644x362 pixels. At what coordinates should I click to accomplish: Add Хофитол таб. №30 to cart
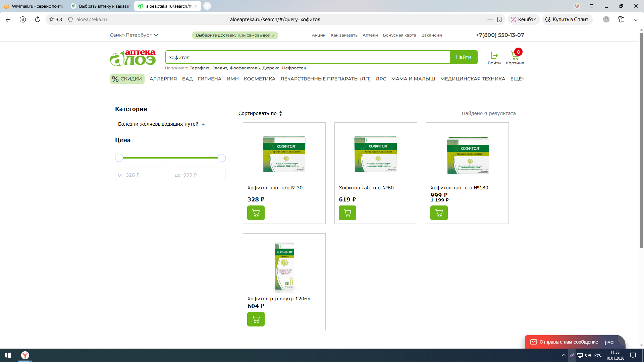pos(256,213)
